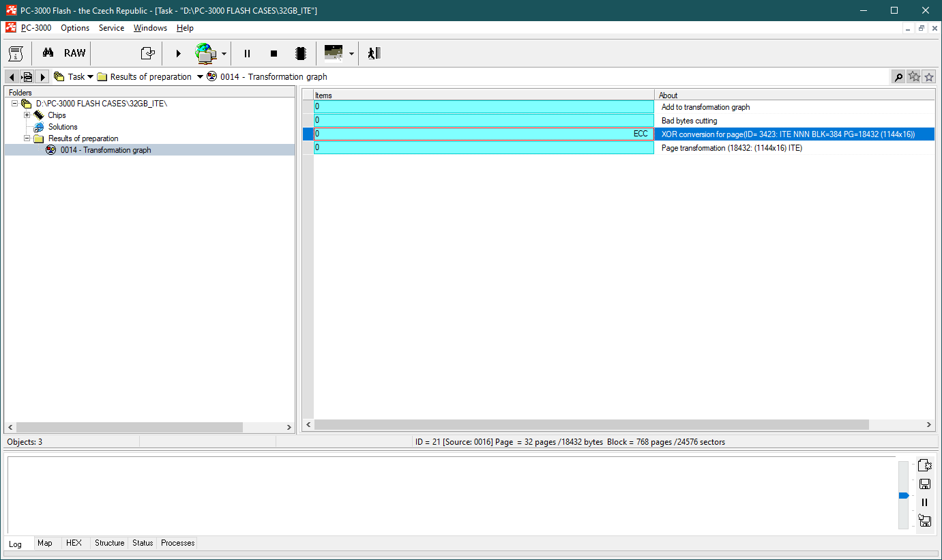Select Solutions in the folder tree
This screenshot has width=942, height=560.
63,127
